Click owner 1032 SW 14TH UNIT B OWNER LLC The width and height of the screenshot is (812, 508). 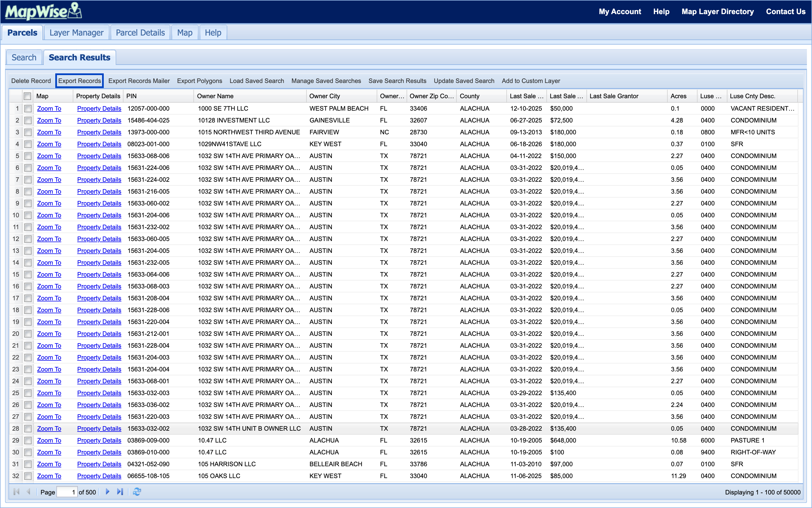pos(249,429)
